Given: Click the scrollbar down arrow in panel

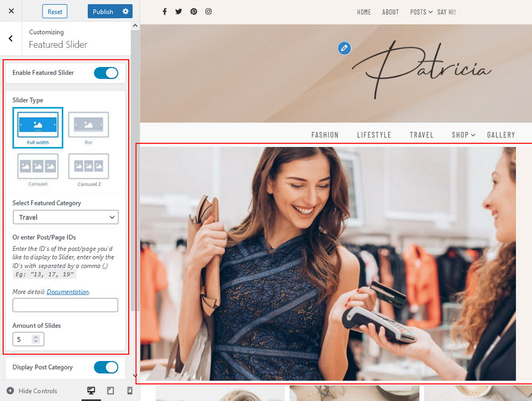Looking at the screenshot, I should (135, 375).
